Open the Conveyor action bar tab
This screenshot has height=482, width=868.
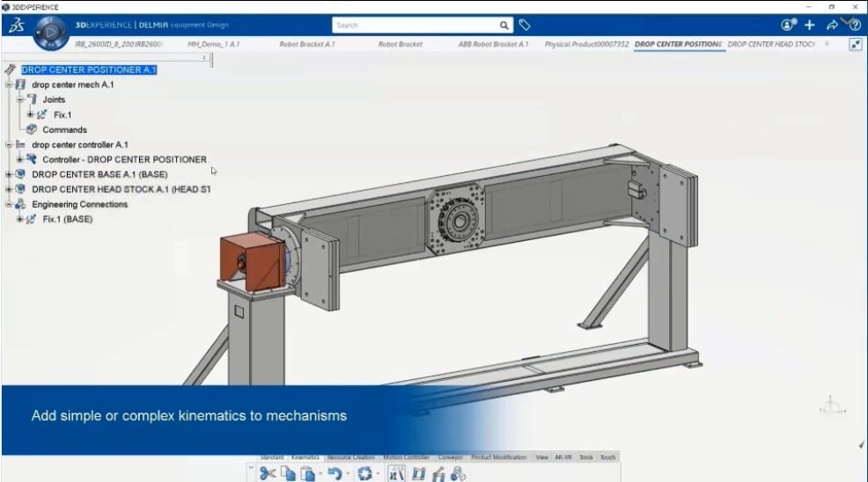tap(451, 457)
